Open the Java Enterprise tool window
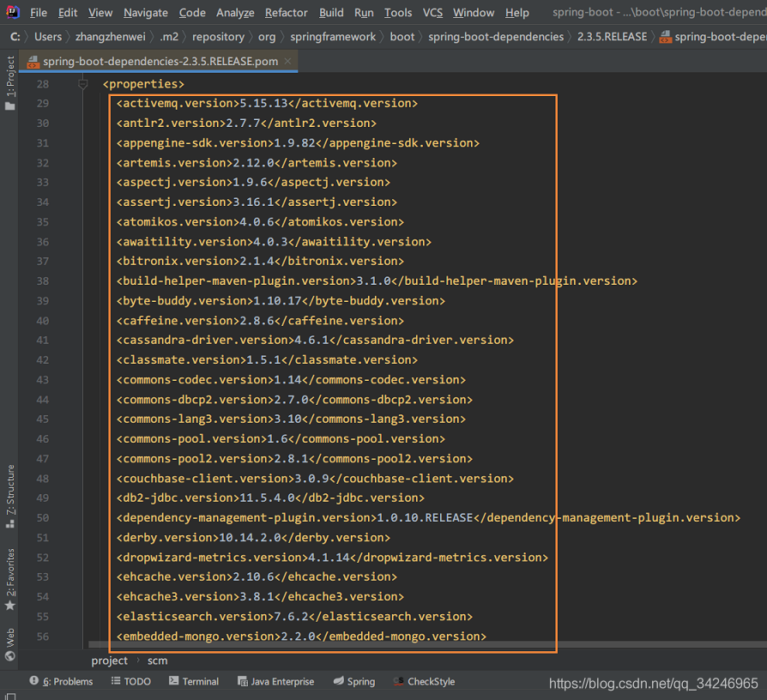This screenshot has height=700, width=767. (x=275, y=681)
